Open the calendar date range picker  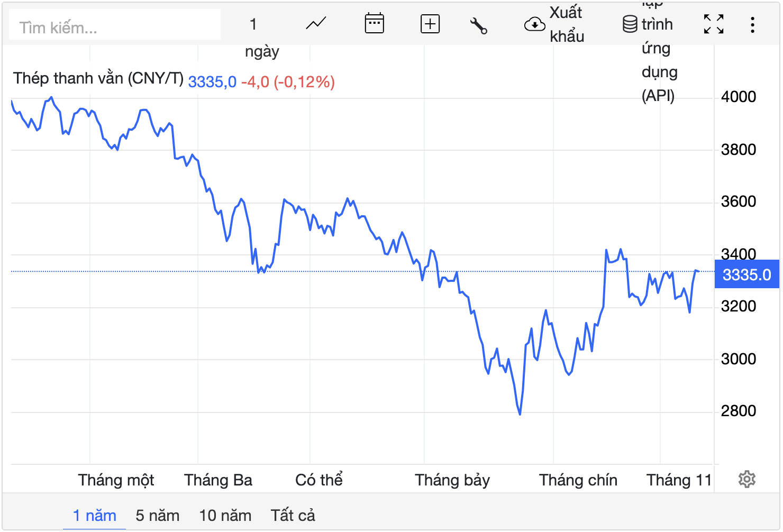pyautogui.click(x=374, y=24)
